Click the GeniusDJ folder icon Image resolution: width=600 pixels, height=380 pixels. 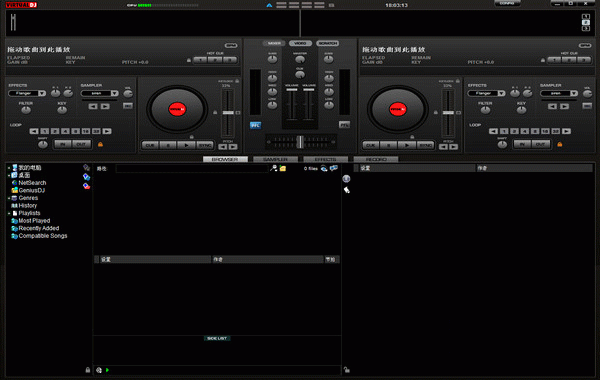[15, 190]
